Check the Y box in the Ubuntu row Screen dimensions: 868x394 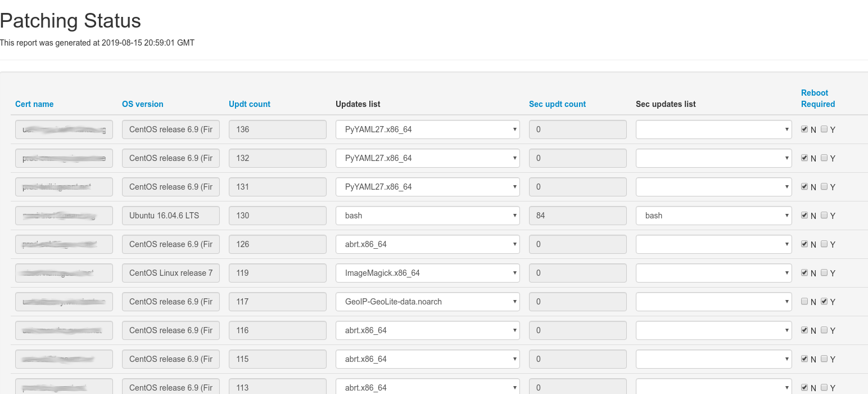pyautogui.click(x=824, y=215)
